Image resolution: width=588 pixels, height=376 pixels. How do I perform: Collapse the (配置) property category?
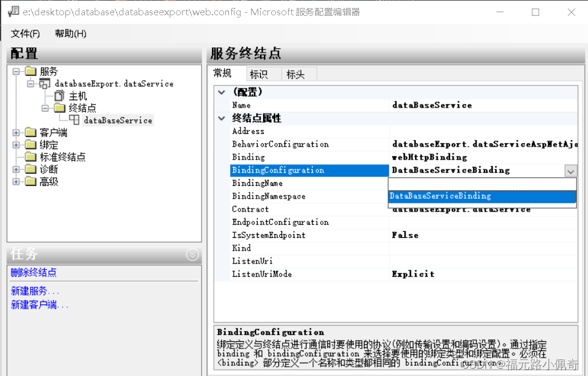coord(222,92)
